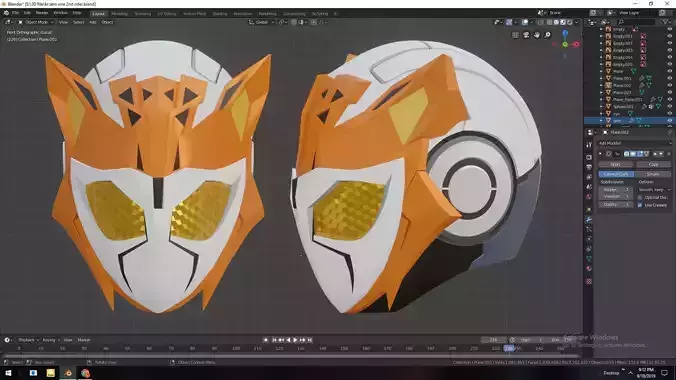Click the outliner search field
The height and width of the screenshot is (380, 676).
tap(636, 22)
